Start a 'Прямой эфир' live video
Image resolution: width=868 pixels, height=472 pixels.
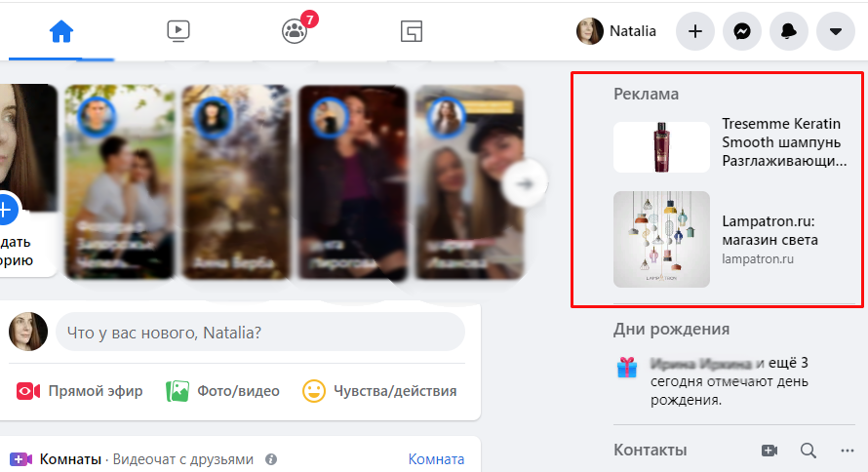80,391
